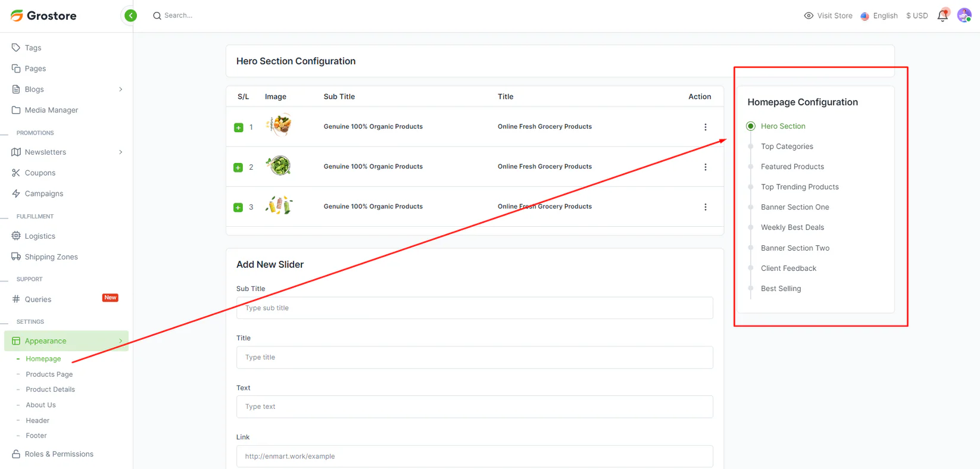Open action menu for slider row 2
Image resolution: width=980 pixels, height=469 pixels.
tap(706, 167)
